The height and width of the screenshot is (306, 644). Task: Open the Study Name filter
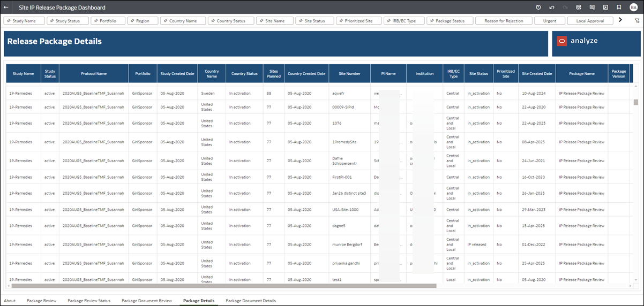pyautogui.click(x=24, y=21)
